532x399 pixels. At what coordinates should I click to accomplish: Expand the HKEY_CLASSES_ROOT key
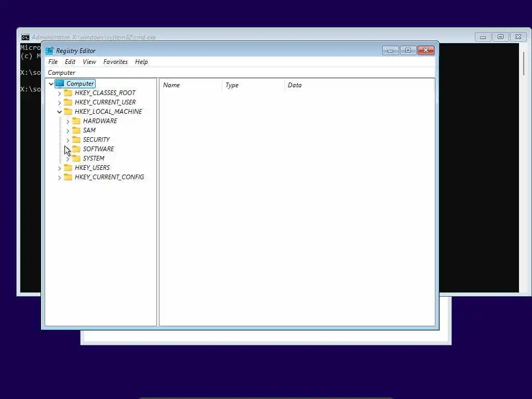coord(59,93)
